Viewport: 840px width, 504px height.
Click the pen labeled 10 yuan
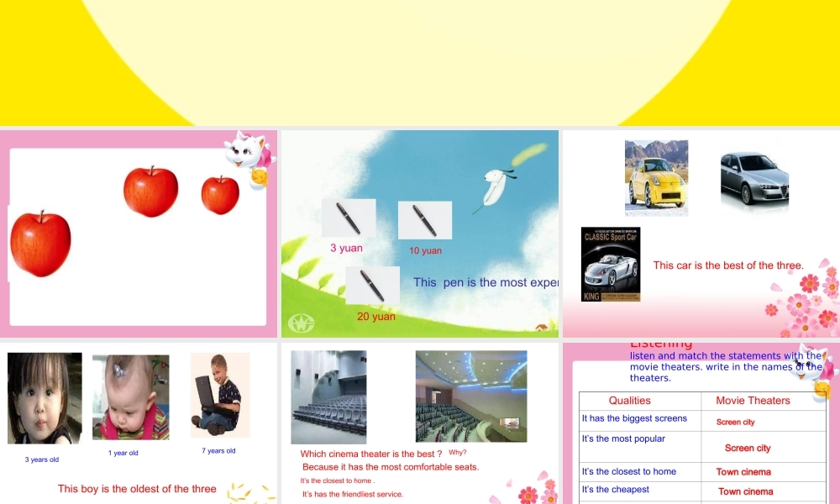point(425,220)
